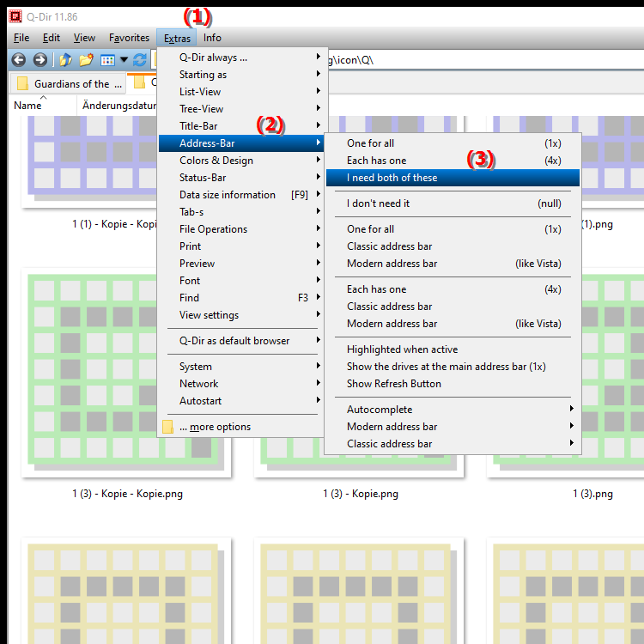Open the Find F3 submenu
Screen dimensions: 644x644
(241, 298)
